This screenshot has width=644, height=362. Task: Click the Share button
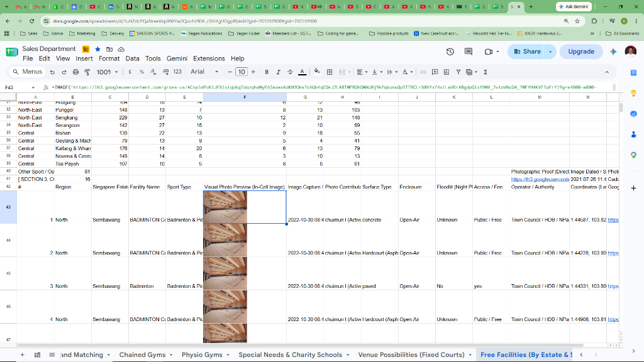pyautogui.click(x=527, y=52)
